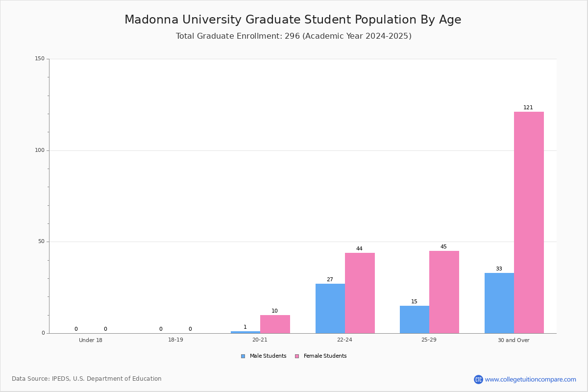
Task: Click the CTC logo icon
Action: (x=478, y=379)
